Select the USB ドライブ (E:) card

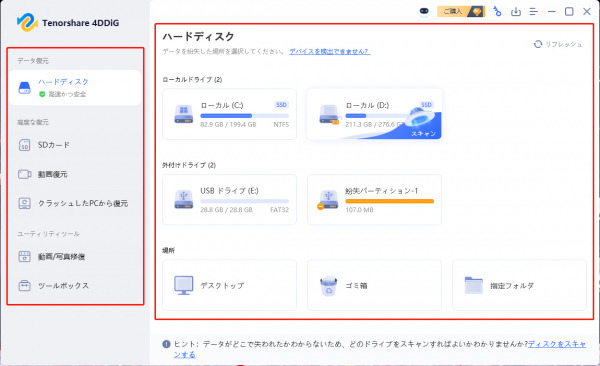[229, 199]
